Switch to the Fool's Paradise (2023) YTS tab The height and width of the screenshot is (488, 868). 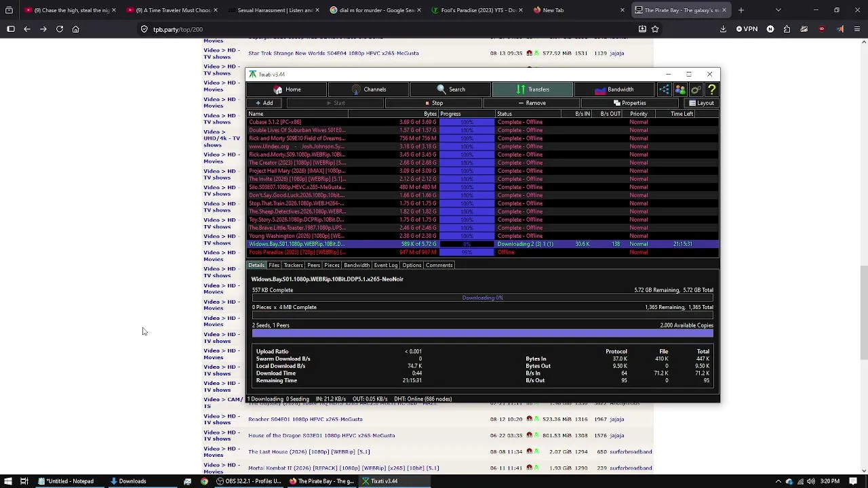click(477, 10)
